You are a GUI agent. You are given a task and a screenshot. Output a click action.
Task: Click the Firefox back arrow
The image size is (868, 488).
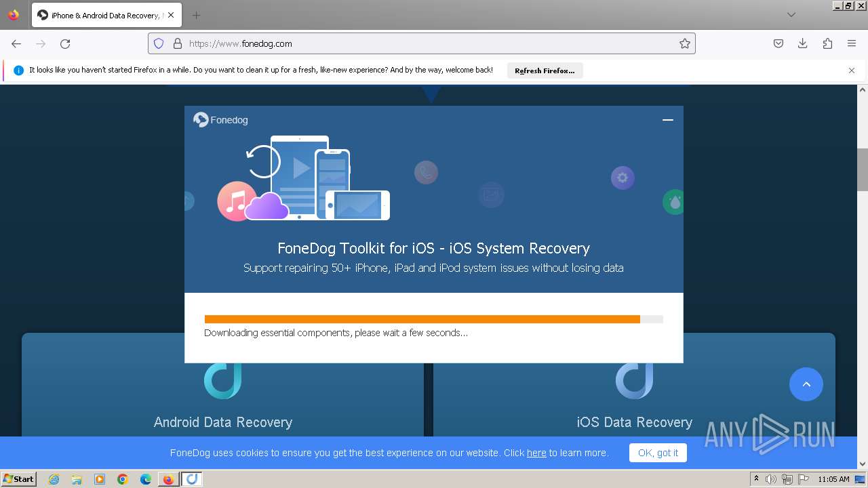click(16, 43)
